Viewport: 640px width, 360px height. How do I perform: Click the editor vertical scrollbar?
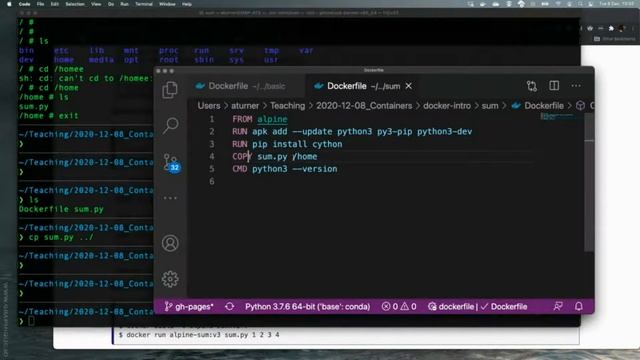coord(589,182)
